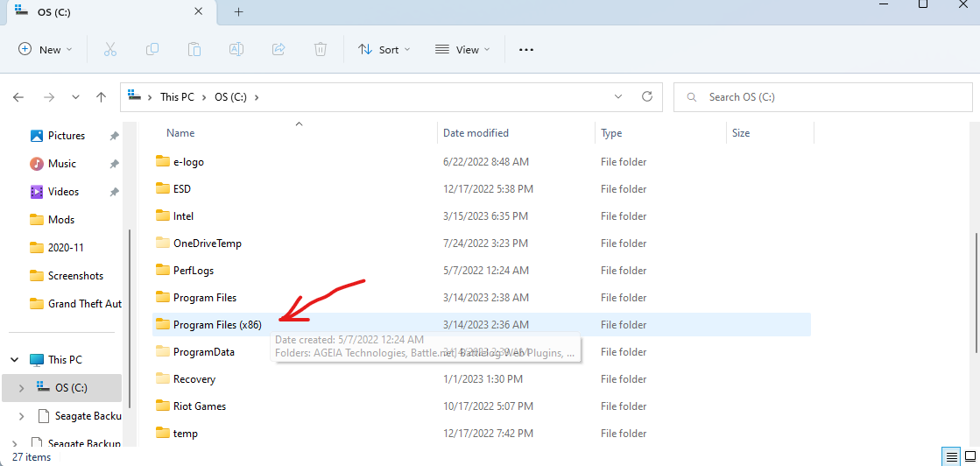Open the New dropdown menu

(46, 49)
